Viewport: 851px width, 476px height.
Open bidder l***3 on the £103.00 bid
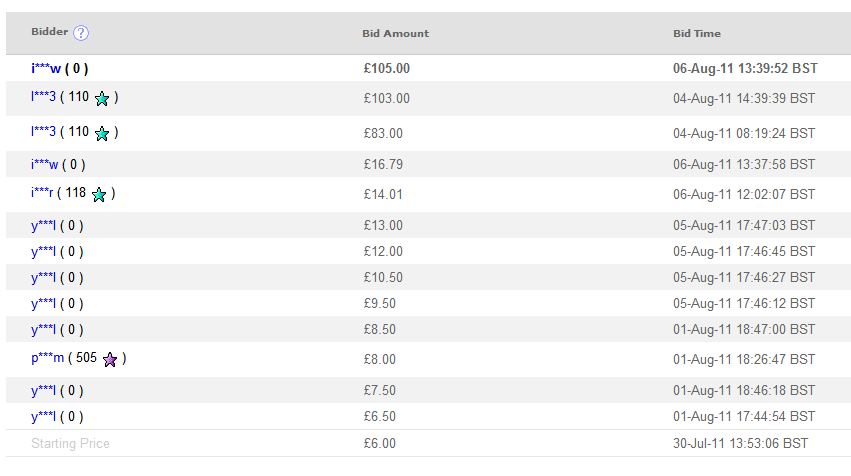click(x=43, y=97)
